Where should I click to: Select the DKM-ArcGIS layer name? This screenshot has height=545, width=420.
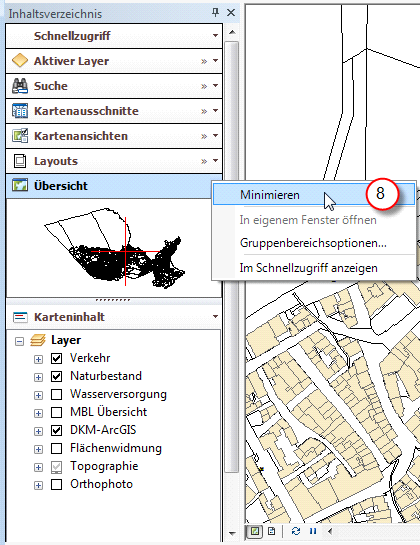pos(103,430)
